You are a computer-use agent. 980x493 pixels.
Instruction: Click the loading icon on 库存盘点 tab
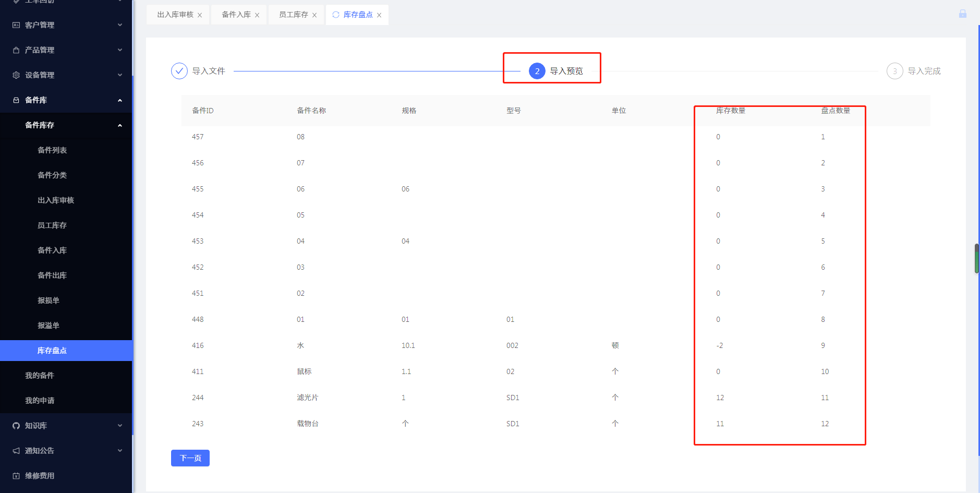coord(335,15)
